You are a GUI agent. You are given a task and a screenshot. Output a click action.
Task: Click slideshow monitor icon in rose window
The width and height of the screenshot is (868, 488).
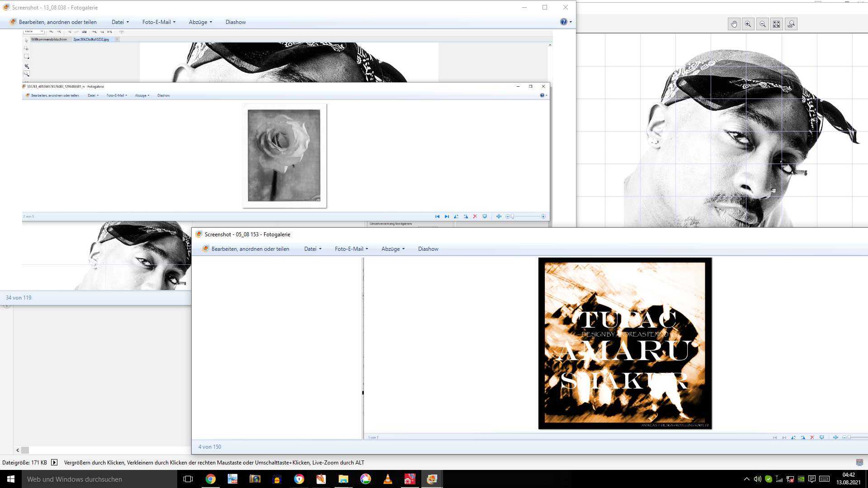485,216
